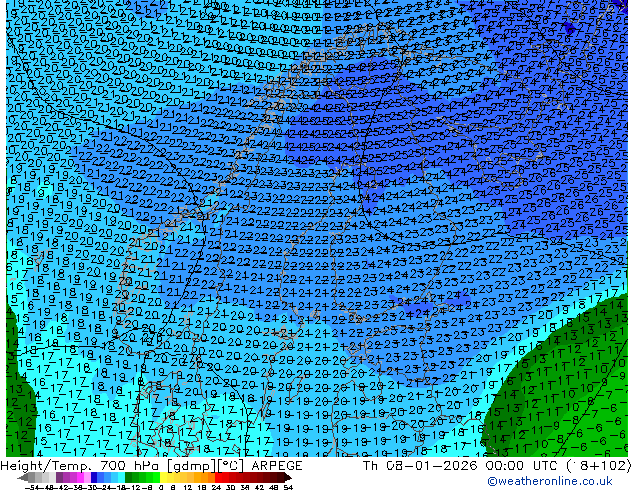Pick the bright green swatch before yellow
Image resolution: width=634 pixels, height=490 pixels.
click(156, 478)
